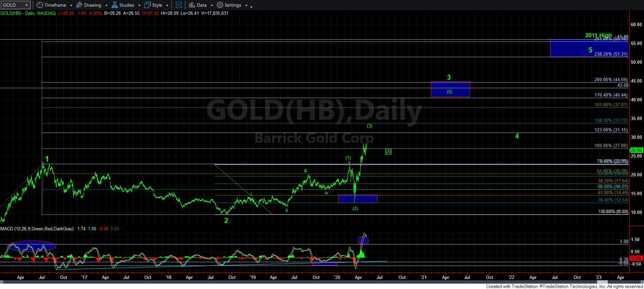Click the 138.20% (33.72) Fibonacci label

coord(611,120)
